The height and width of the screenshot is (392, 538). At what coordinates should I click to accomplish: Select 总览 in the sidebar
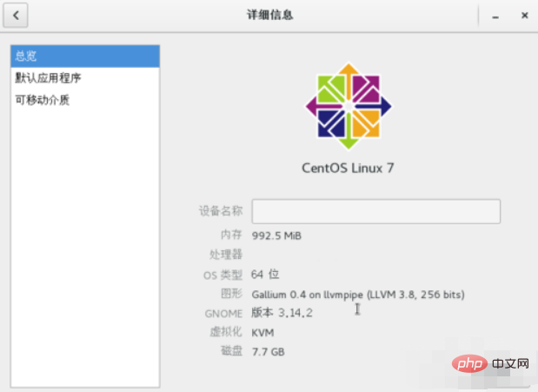(85, 56)
